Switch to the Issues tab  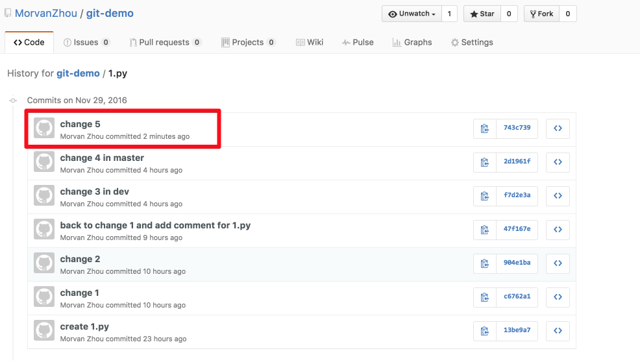(x=86, y=42)
